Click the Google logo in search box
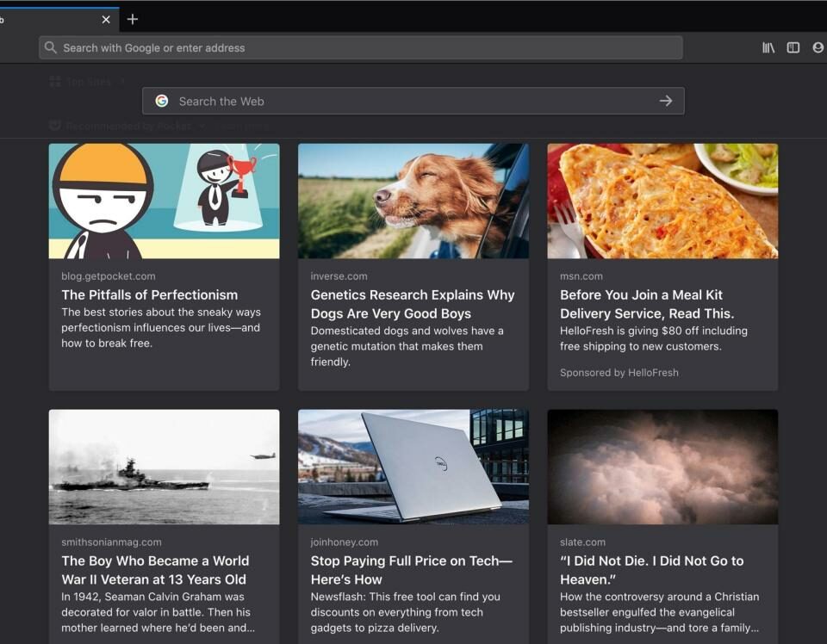The image size is (827, 644). (162, 101)
